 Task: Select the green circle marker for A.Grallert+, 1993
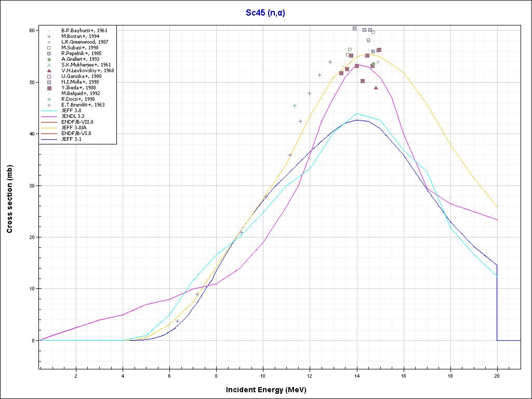(x=49, y=59)
